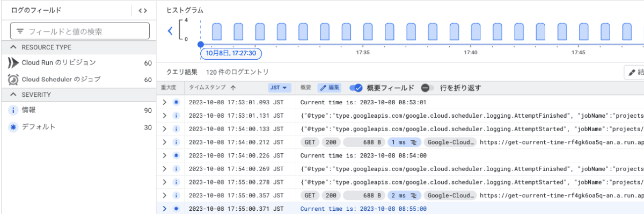644x214 pixels.
Task: Select the 'Current time is: 2023-10-08 08:53:01' message
Action: 363,102
